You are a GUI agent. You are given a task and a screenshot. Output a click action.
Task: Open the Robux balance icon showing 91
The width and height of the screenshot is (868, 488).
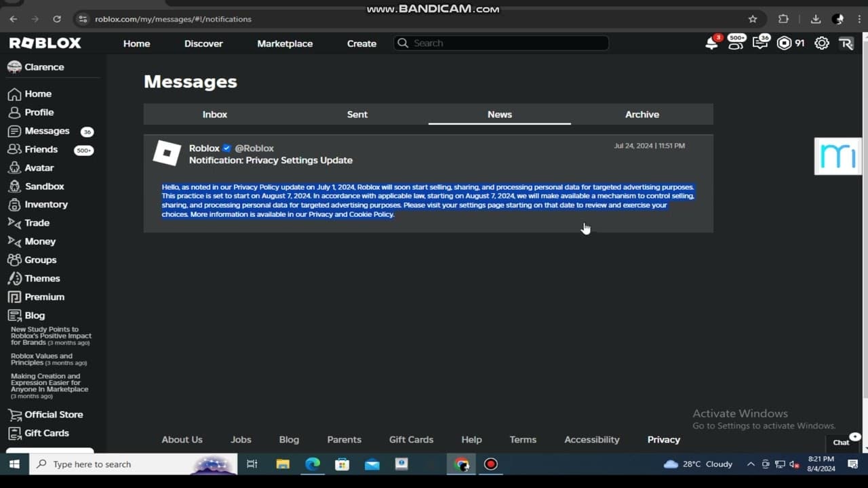coord(785,43)
